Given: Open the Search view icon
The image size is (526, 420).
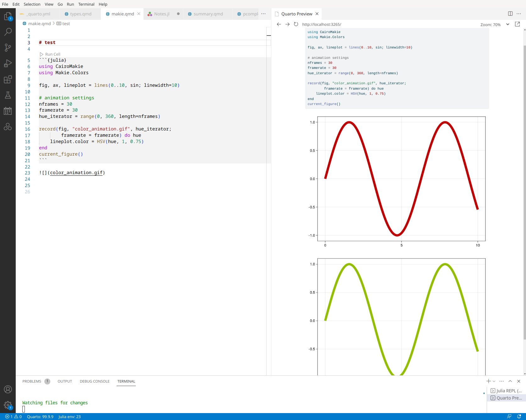Looking at the screenshot, I should (8, 32).
